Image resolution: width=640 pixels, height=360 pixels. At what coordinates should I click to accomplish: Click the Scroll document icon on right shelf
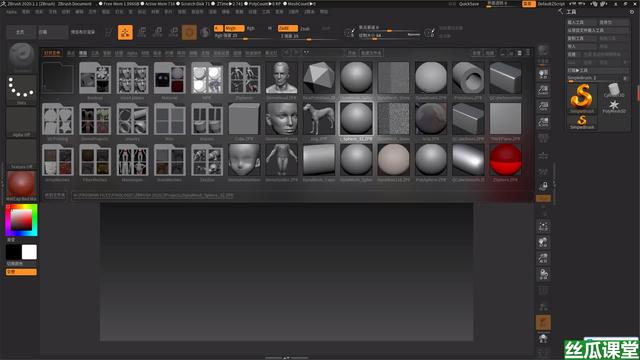(543, 74)
